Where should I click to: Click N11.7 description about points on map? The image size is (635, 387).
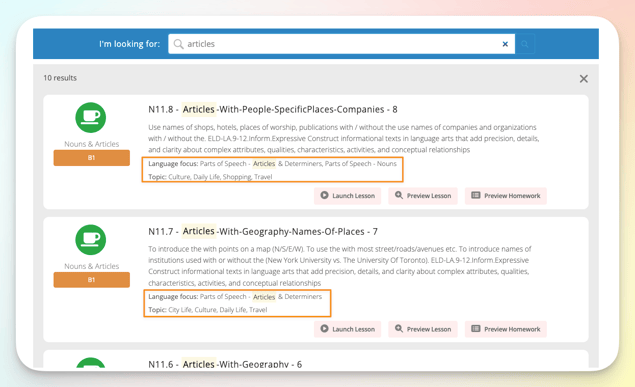[340, 266]
